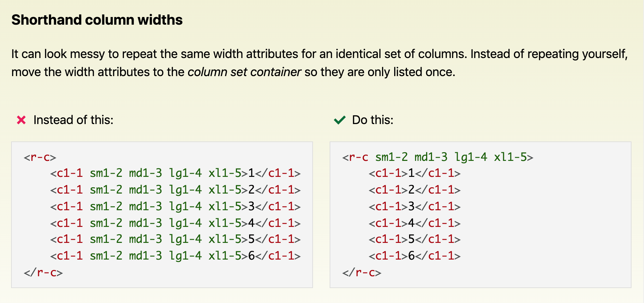Screen dimensions: 644x303
Task: Click the left code line ending in '>2</c1-1>'
Action: point(176,190)
